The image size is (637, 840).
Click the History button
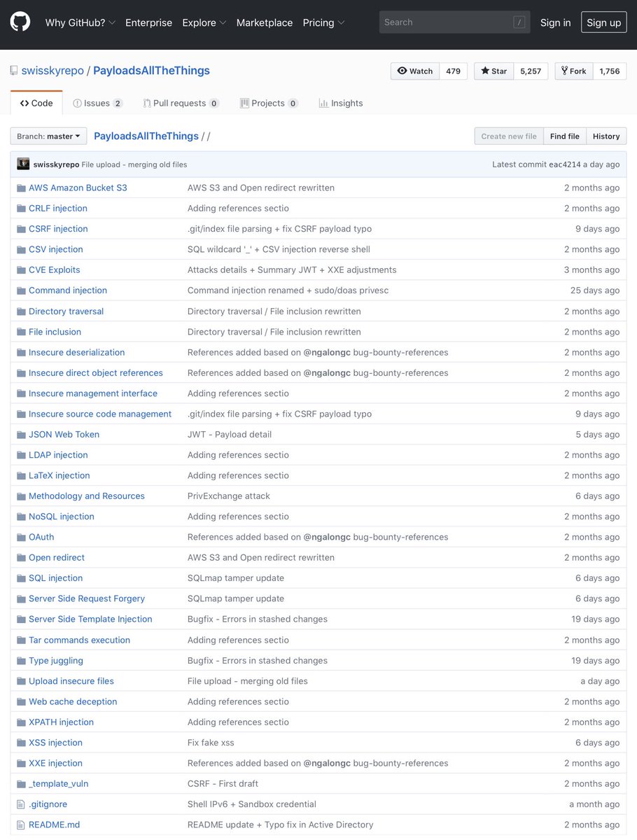tap(606, 136)
